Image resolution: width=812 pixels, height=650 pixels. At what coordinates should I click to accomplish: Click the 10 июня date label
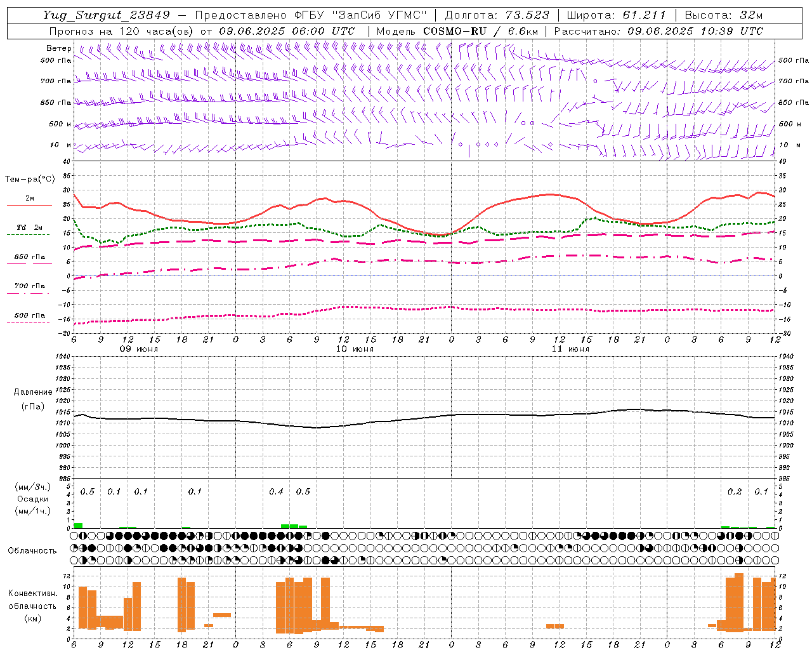click(355, 349)
